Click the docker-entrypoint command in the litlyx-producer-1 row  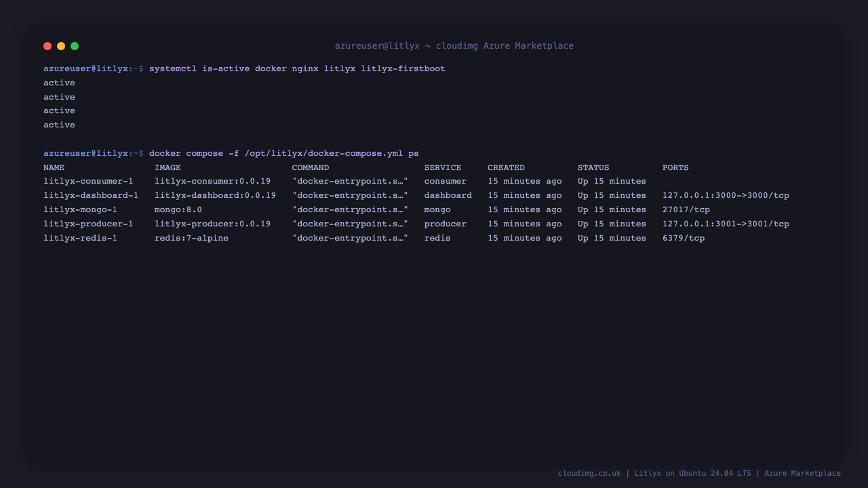tap(350, 224)
